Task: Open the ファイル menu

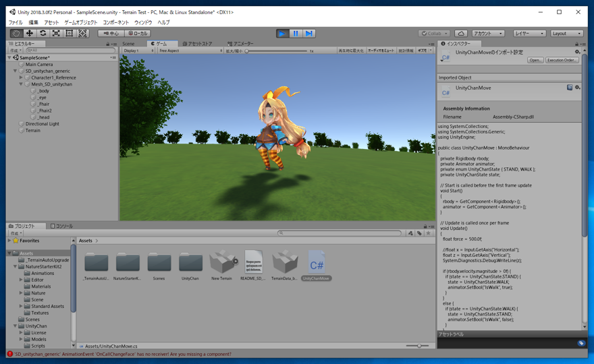Action: [x=16, y=22]
